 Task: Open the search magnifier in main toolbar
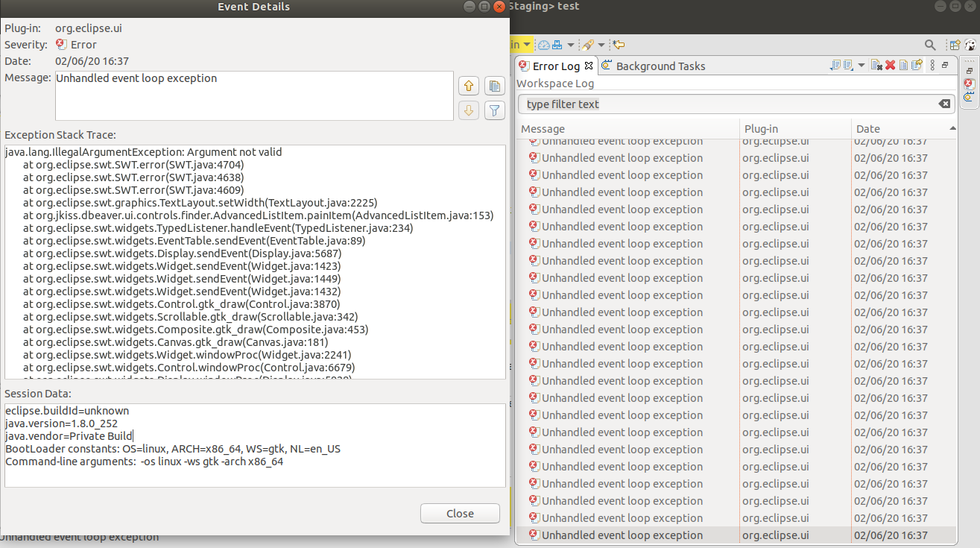(x=930, y=45)
